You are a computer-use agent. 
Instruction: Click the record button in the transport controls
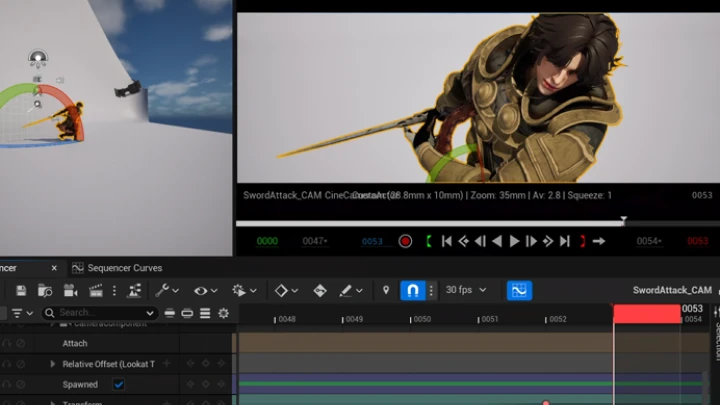click(x=405, y=241)
